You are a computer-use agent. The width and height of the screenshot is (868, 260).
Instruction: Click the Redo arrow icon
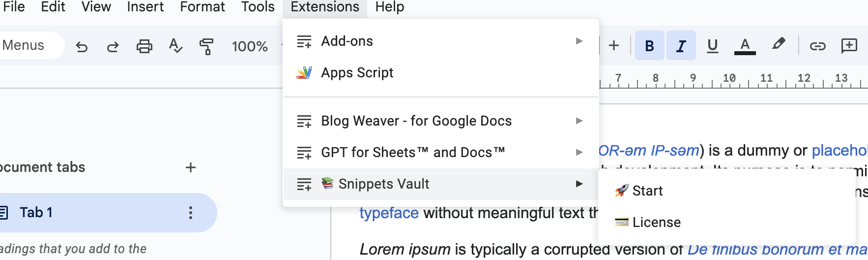click(x=113, y=46)
